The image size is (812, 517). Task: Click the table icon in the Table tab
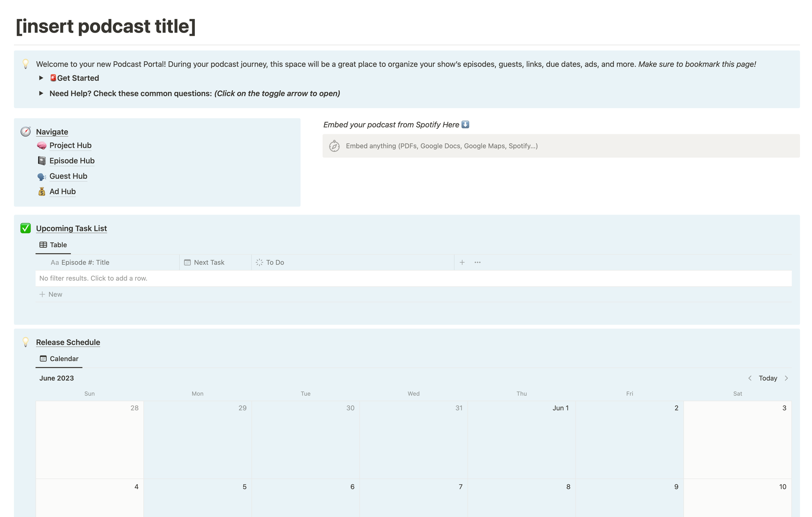tap(43, 245)
